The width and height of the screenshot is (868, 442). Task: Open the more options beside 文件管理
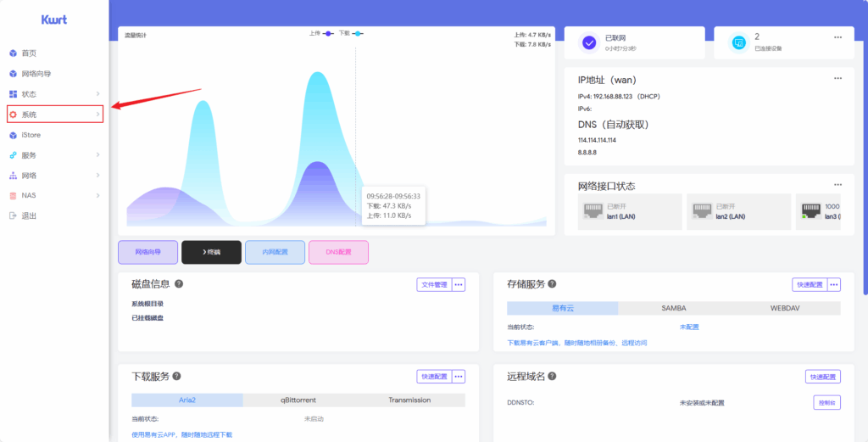(x=459, y=285)
